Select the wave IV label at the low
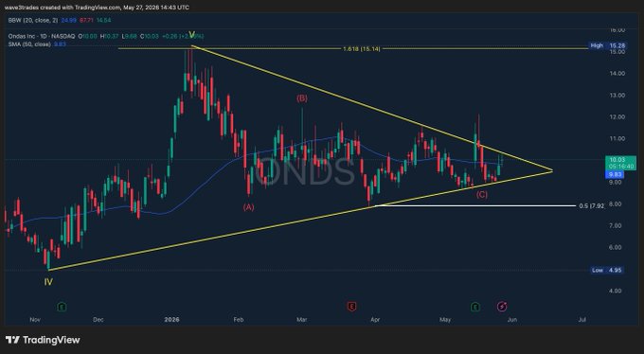 pos(48,282)
